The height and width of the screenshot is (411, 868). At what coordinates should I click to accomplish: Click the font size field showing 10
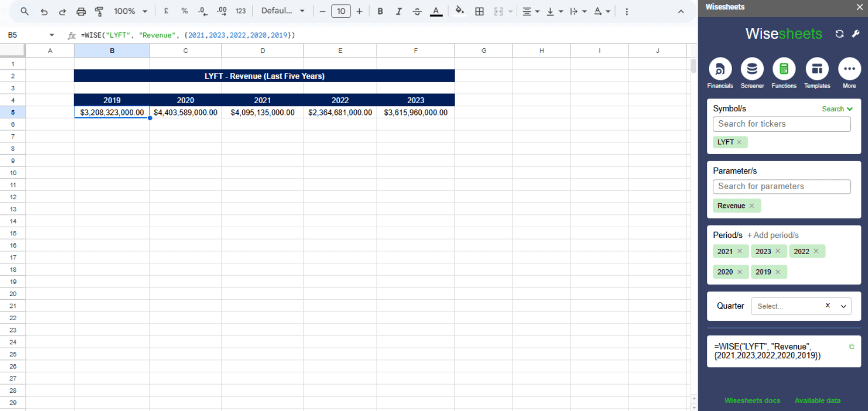[341, 11]
